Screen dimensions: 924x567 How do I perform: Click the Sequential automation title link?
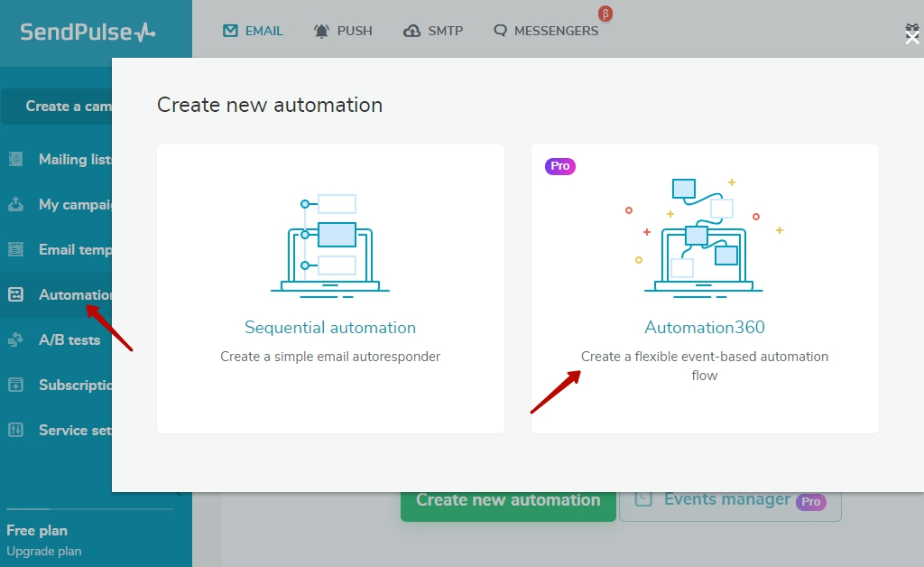point(330,327)
